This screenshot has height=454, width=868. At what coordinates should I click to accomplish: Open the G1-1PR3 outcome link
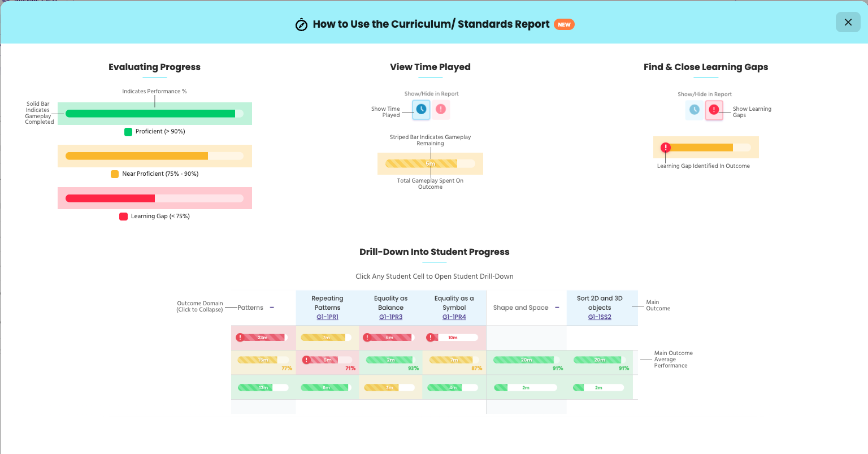[x=390, y=317]
